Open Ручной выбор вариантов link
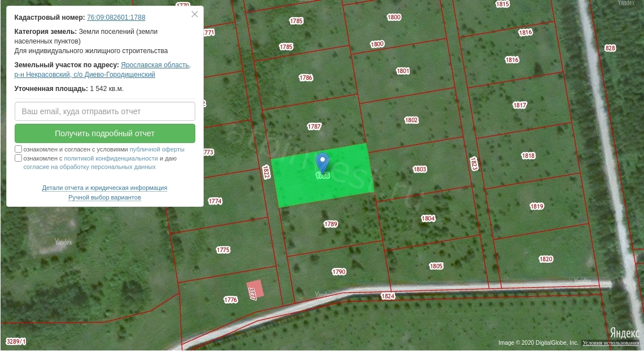 (104, 197)
